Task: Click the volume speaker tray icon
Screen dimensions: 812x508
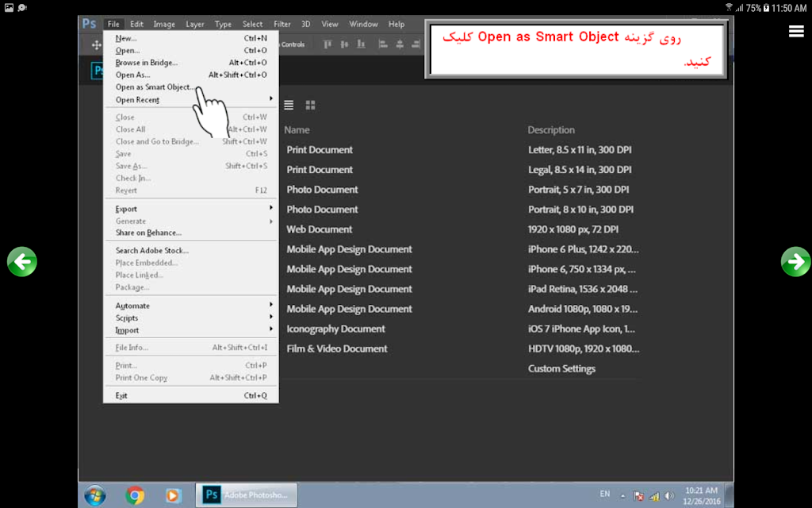Action: (669, 496)
